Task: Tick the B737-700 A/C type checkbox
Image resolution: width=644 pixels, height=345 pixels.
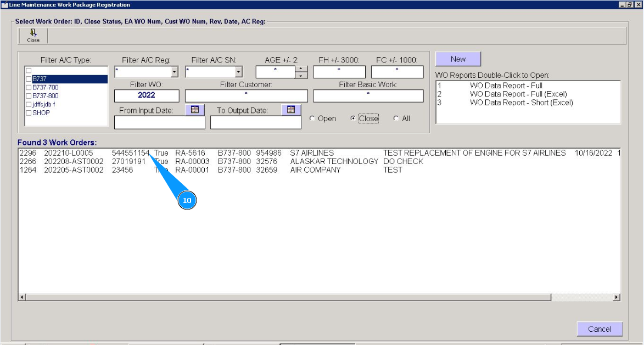Action: (29, 87)
